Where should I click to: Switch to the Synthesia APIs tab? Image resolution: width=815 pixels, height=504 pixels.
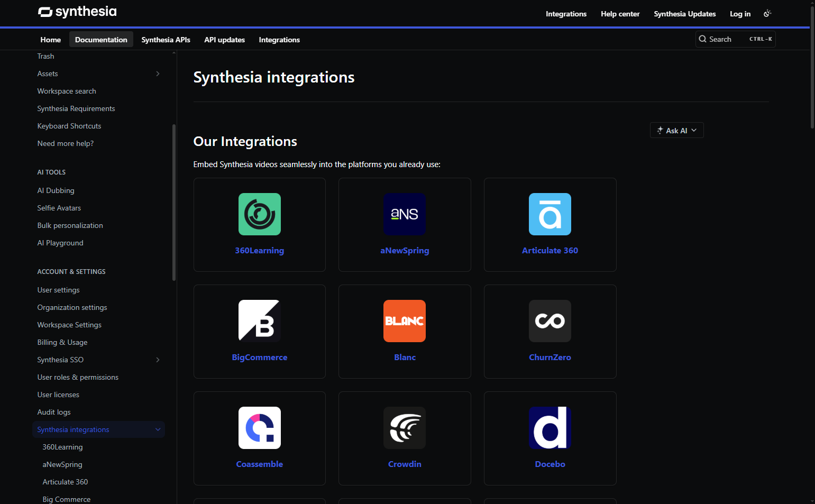166,39
